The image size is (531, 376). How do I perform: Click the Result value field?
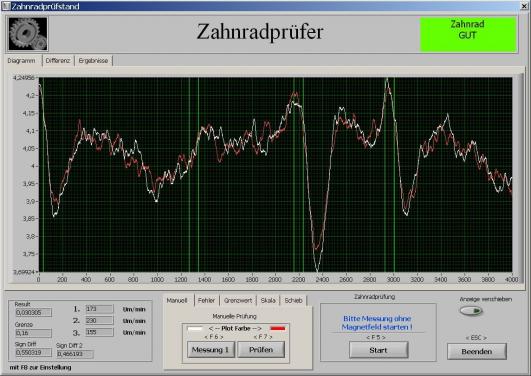[x=33, y=312]
